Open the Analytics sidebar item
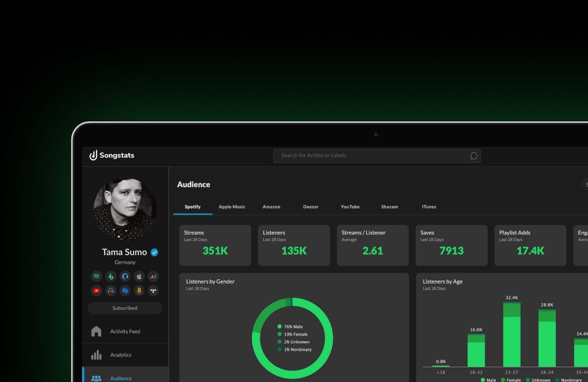 click(x=125, y=355)
